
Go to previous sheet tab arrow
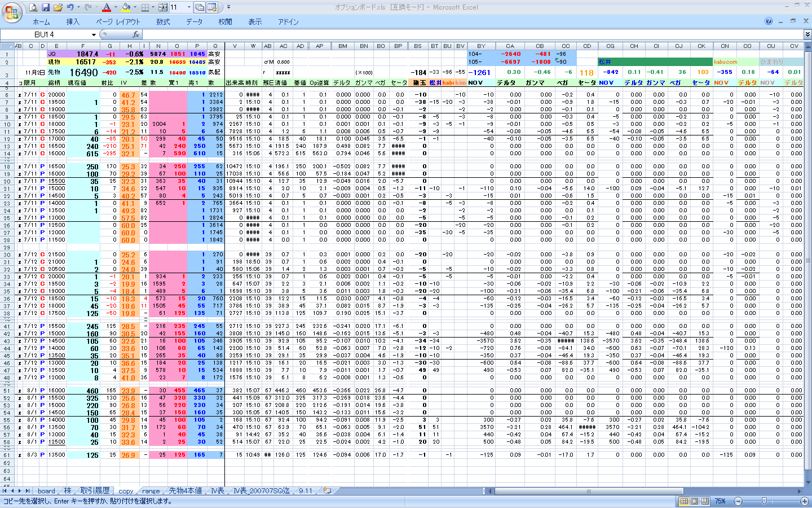coord(12,491)
